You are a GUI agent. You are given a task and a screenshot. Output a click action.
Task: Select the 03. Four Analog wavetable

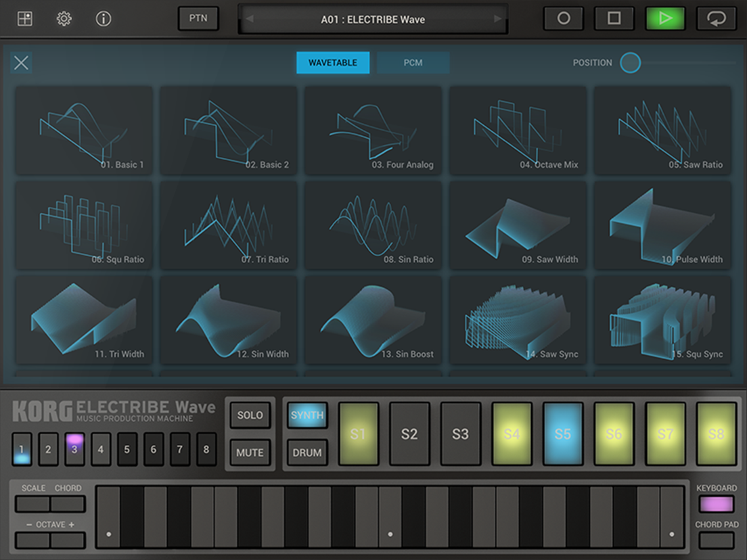pos(373,131)
